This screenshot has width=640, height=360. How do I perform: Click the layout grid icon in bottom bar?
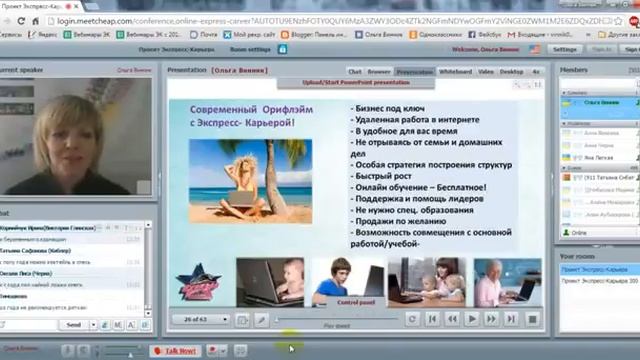(241, 351)
